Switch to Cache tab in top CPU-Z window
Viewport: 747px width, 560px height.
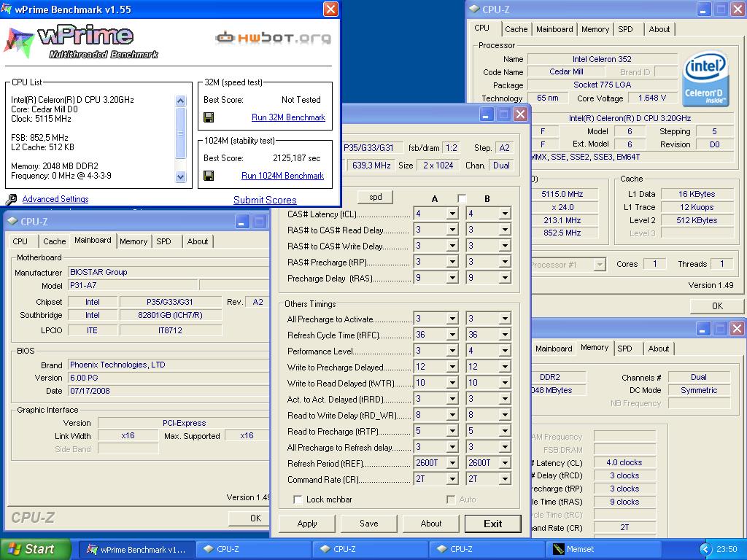tap(516, 29)
